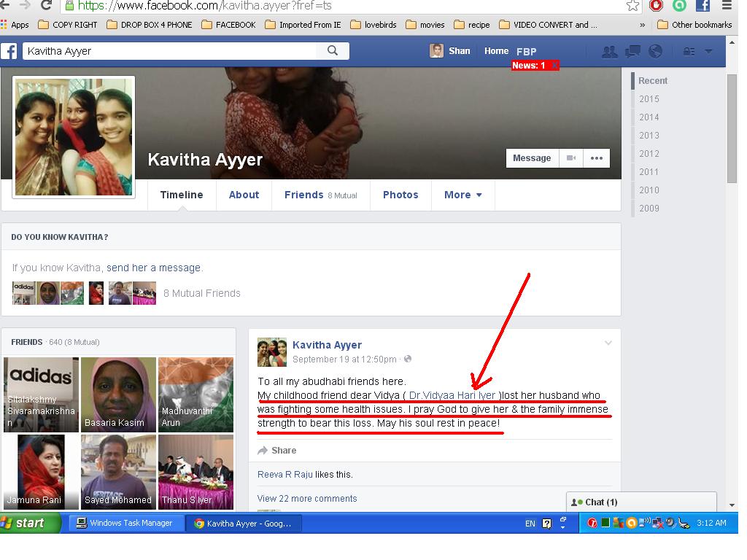747x560 pixels.
Task: Open the Photos tab
Action: [x=400, y=195]
